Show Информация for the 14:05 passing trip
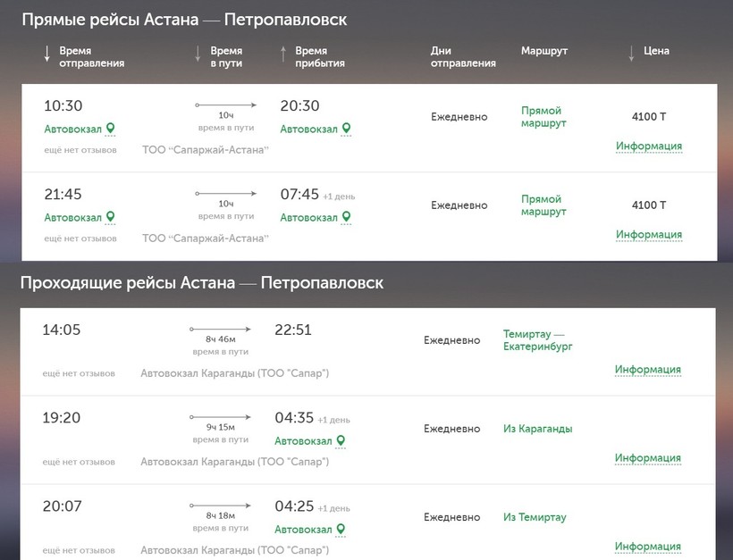 [x=647, y=369]
